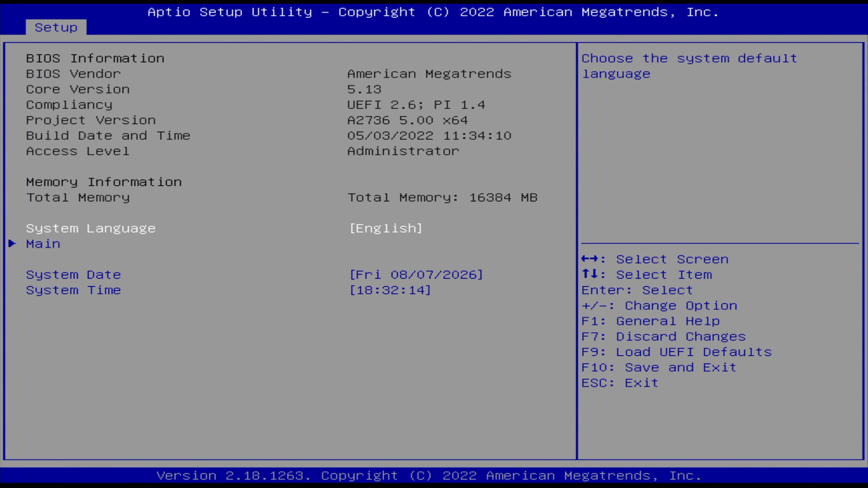
Task: Click the Core Version label
Action: [78, 90]
